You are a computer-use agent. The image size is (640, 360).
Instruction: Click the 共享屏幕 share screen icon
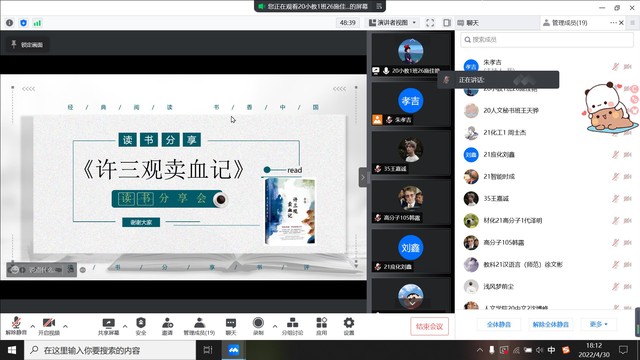coord(108,323)
